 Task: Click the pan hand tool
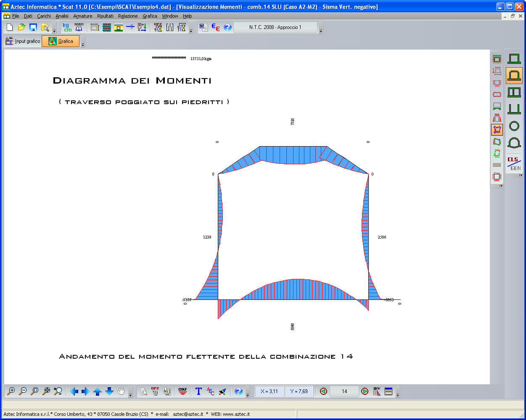click(121, 391)
